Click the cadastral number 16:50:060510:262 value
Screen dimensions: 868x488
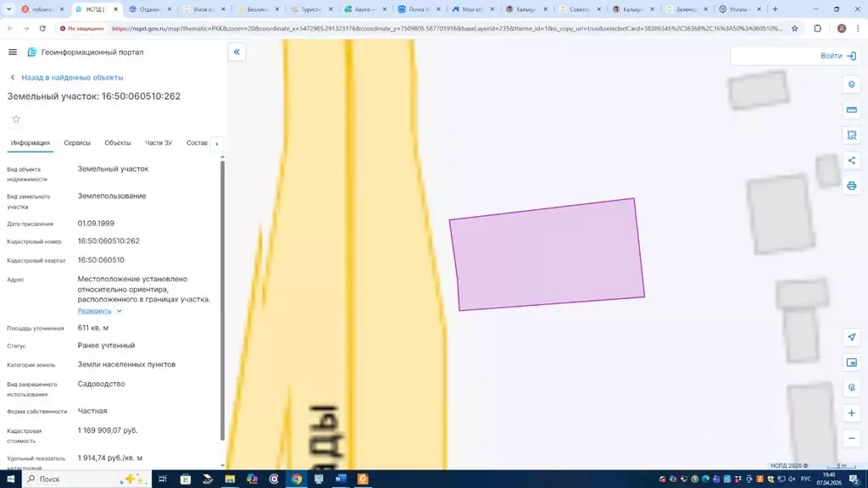tap(108, 241)
